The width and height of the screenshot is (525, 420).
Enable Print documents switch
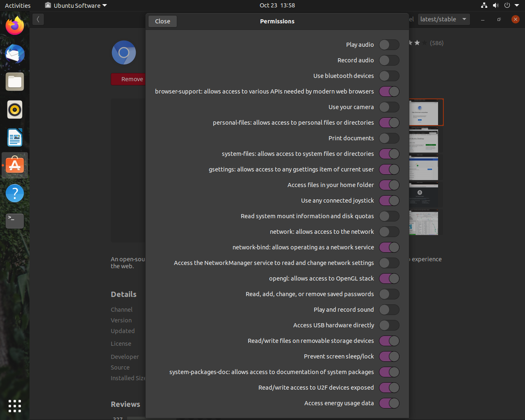pyautogui.click(x=389, y=138)
